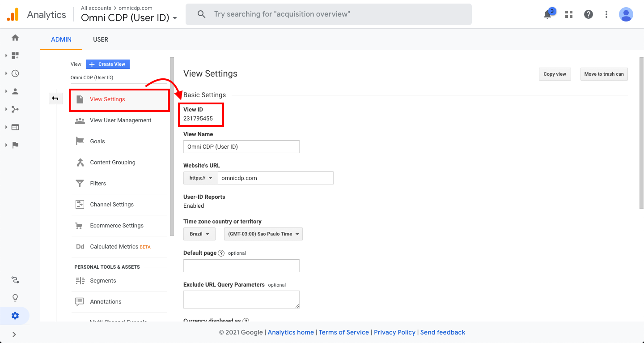Expand the Realtime section arrow

[6, 73]
